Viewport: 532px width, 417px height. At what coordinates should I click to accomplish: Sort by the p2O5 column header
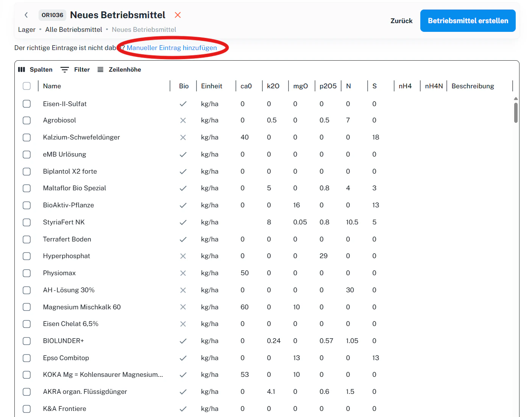click(x=328, y=86)
